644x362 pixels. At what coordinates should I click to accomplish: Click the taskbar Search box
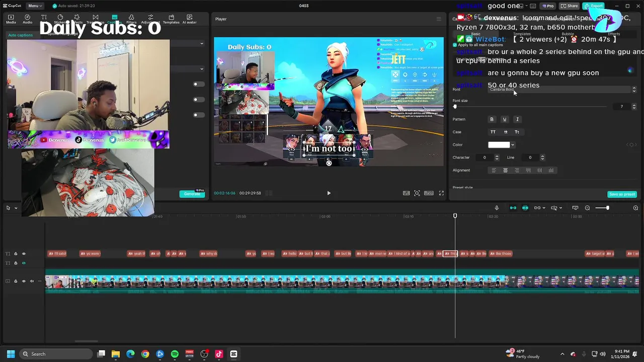(55, 354)
